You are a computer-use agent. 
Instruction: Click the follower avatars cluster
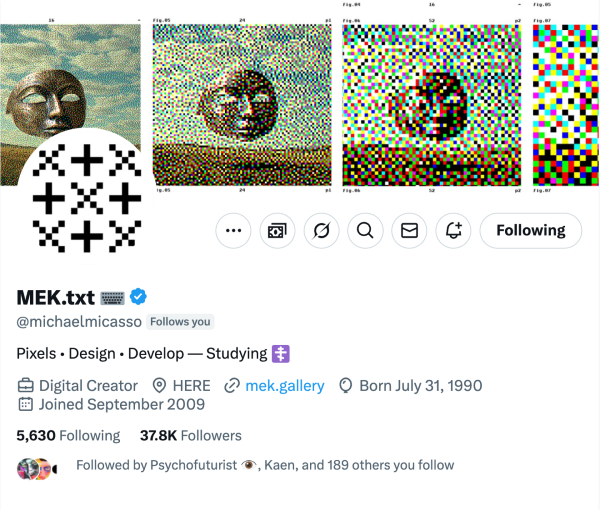[x=34, y=466]
